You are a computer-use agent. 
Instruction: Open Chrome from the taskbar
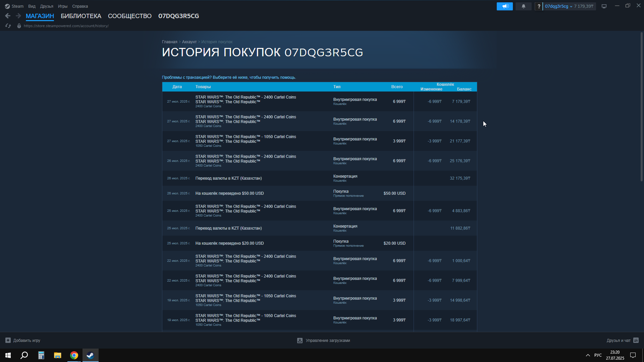coord(74,355)
